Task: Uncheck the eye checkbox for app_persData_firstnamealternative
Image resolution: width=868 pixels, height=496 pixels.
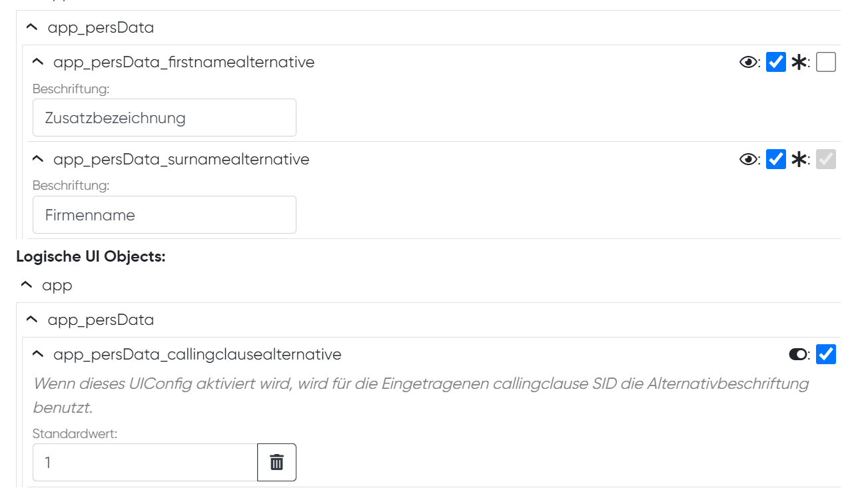Action: [x=775, y=62]
